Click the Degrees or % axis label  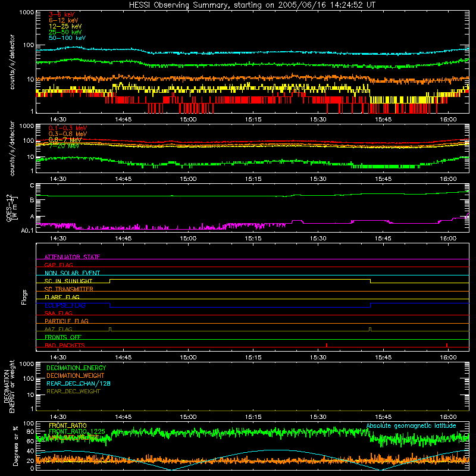tap(15, 446)
